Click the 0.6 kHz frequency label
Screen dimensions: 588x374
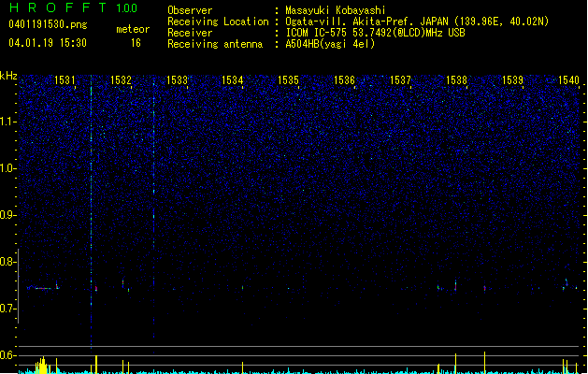click(8, 355)
